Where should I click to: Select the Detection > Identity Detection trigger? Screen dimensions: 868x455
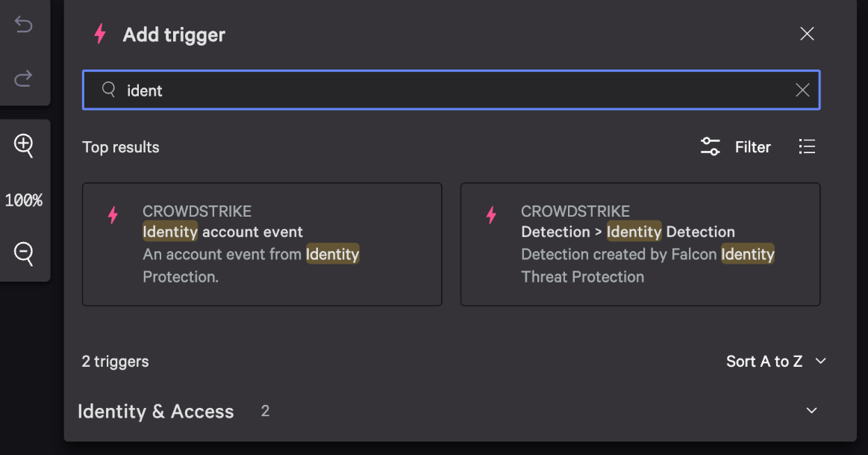[x=640, y=244]
